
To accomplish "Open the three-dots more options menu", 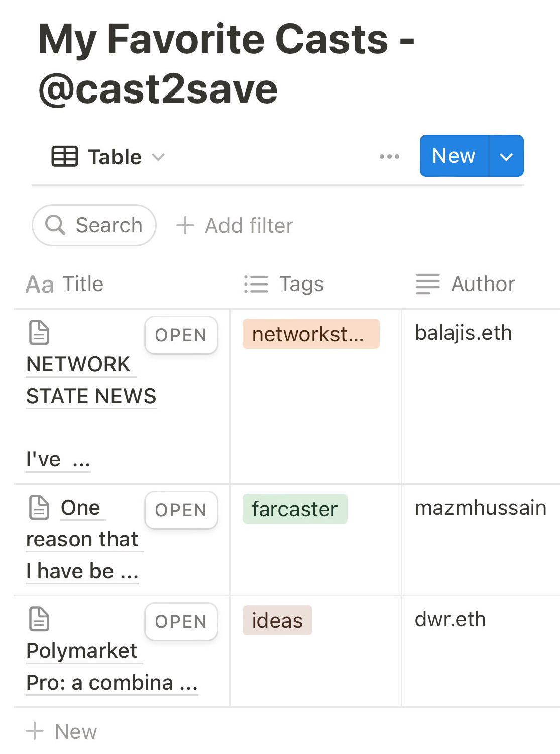I will click(x=389, y=157).
